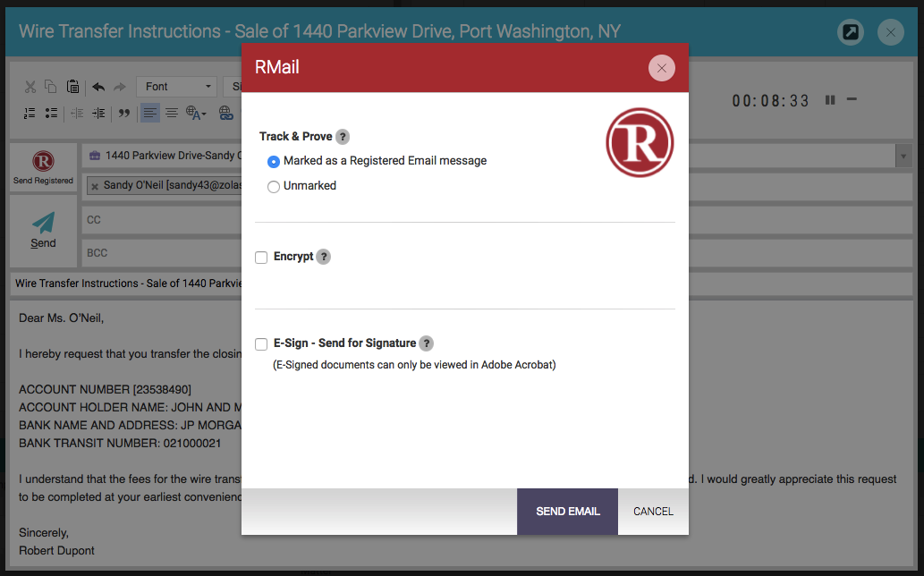Close the email compose window
The height and width of the screenshot is (576, 924).
tap(890, 32)
